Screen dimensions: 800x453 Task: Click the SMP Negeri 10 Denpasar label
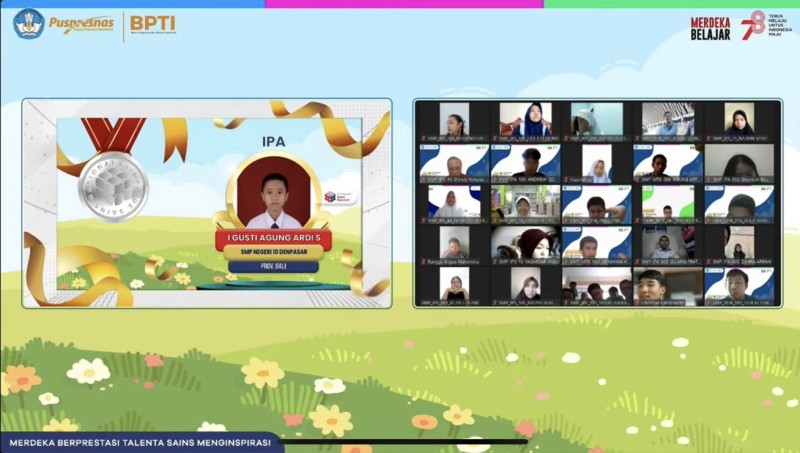[273, 253]
